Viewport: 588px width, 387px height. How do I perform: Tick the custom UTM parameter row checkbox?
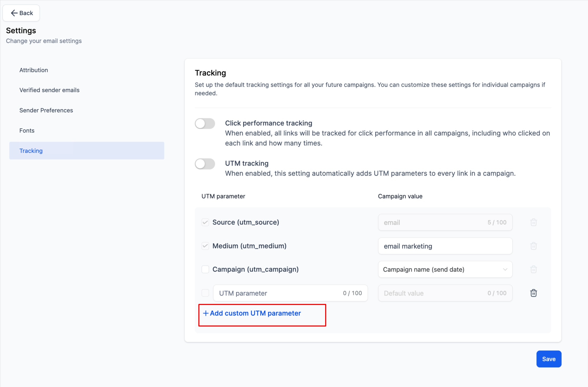click(x=205, y=293)
